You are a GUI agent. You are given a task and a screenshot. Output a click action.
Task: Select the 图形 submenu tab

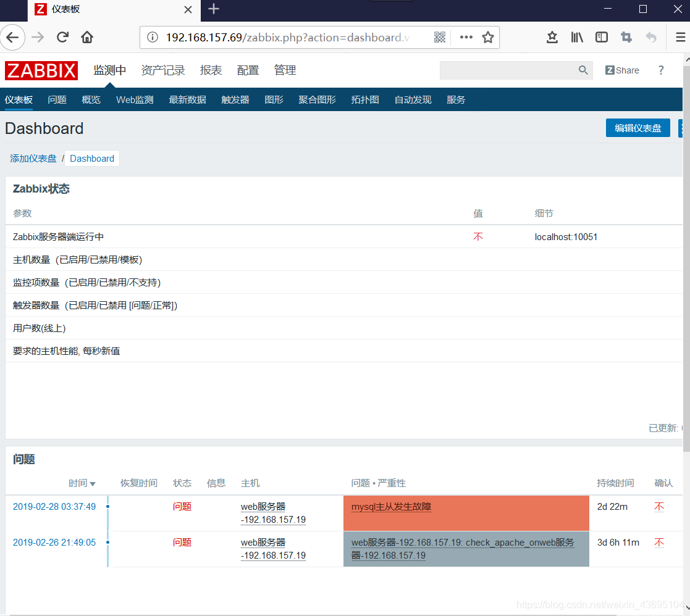[x=274, y=100]
